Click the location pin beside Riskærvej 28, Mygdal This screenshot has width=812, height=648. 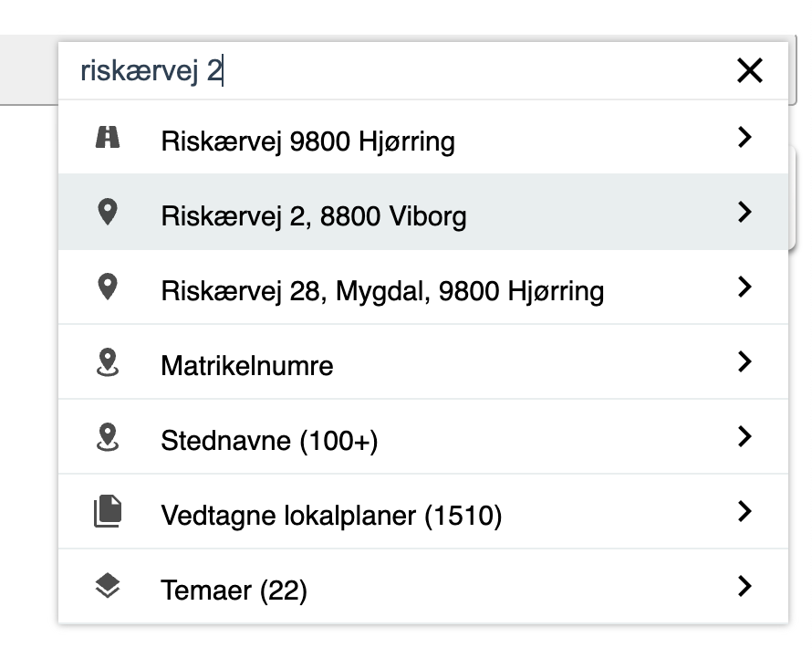point(108,287)
